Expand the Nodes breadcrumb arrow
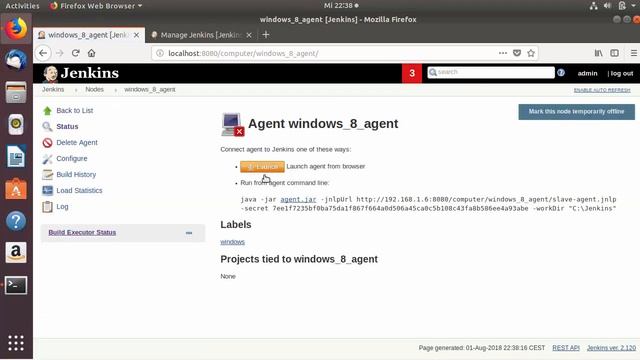The height and width of the screenshot is (360, 640). point(116,90)
